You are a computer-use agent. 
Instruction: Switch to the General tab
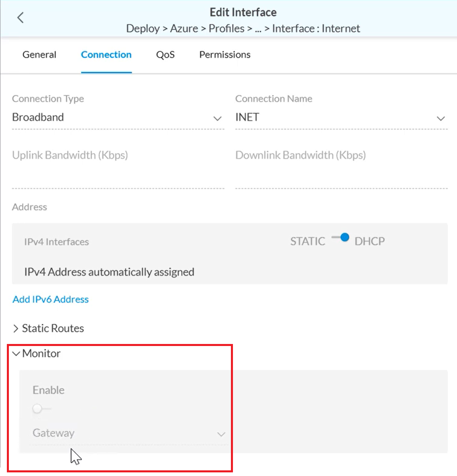pyautogui.click(x=39, y=55)
